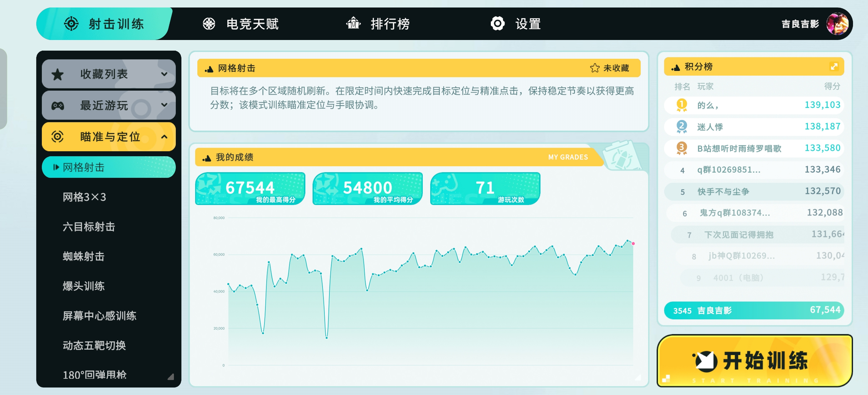Select 动态五靶切换 training mode

pyautogui.click(x=94, y=345)
